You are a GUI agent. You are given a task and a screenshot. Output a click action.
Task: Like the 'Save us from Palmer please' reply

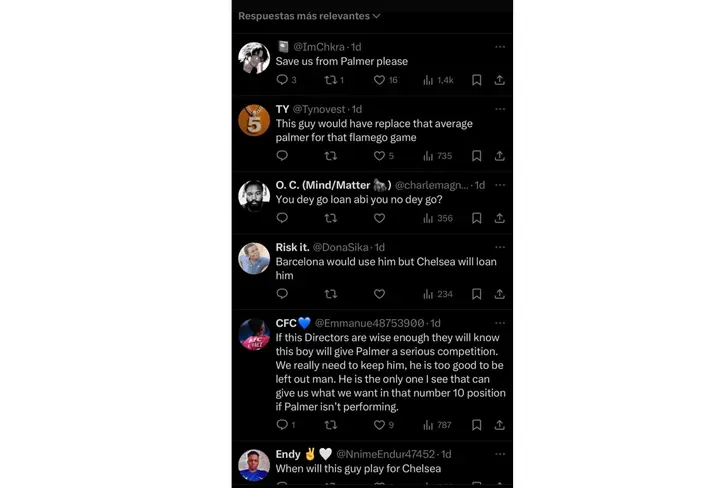tap(379, 80)
